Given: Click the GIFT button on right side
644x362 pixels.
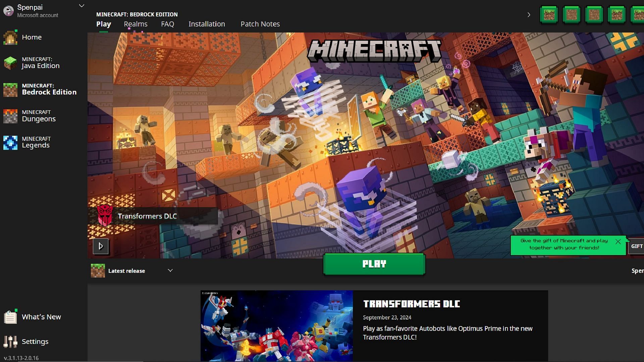Looking at the screenshot, I should click(x=638, y=246).
